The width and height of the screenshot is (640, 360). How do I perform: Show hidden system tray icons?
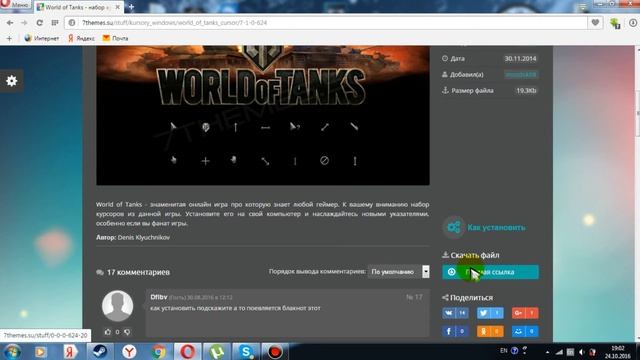pos(547,352)
